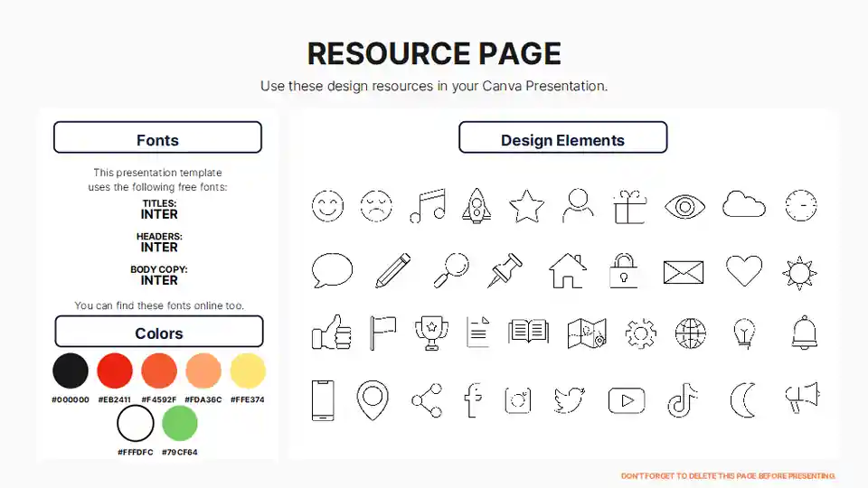
Task: Click the folded map icon
Action: [587, 333]
